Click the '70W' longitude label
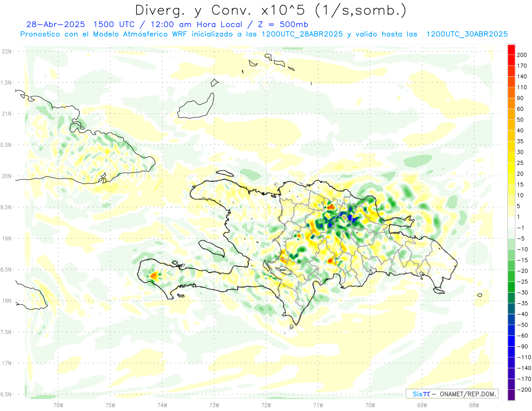 pyautogui.click(x=370, y=405)
